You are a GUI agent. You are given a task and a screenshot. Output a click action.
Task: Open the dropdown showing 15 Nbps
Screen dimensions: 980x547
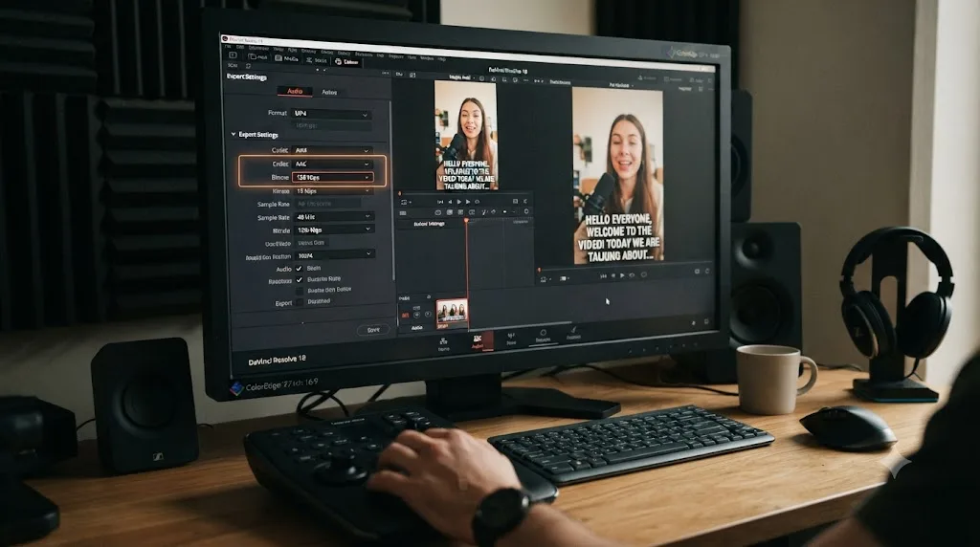pos(332,191)
